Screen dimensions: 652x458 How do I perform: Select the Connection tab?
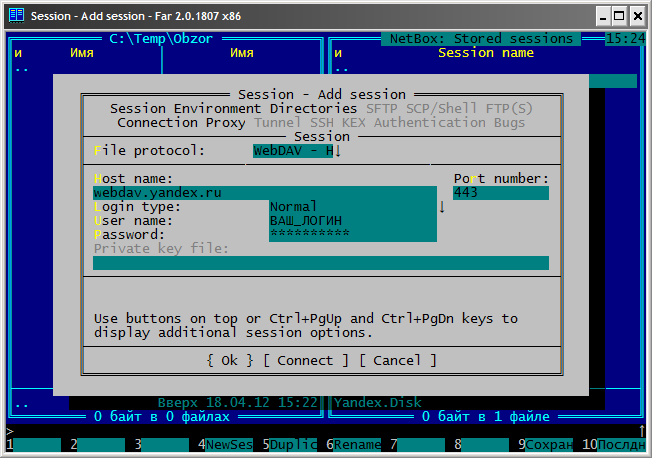point(157,122)
